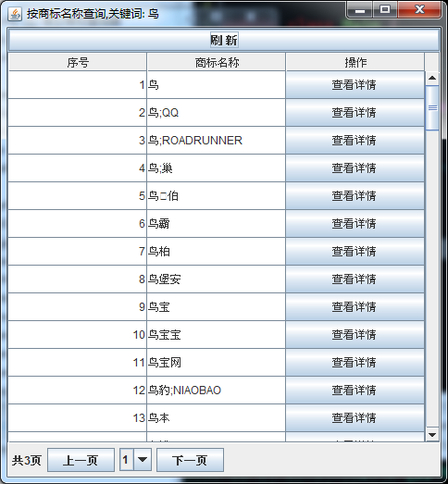
Task: Click the 刷新 refresh button
Action: click(224, 40)
